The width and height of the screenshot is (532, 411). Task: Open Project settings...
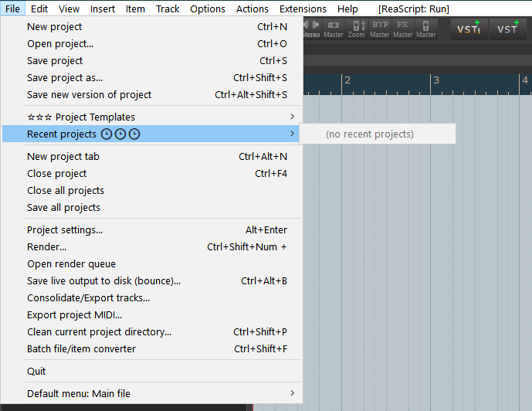click(151, 229)
